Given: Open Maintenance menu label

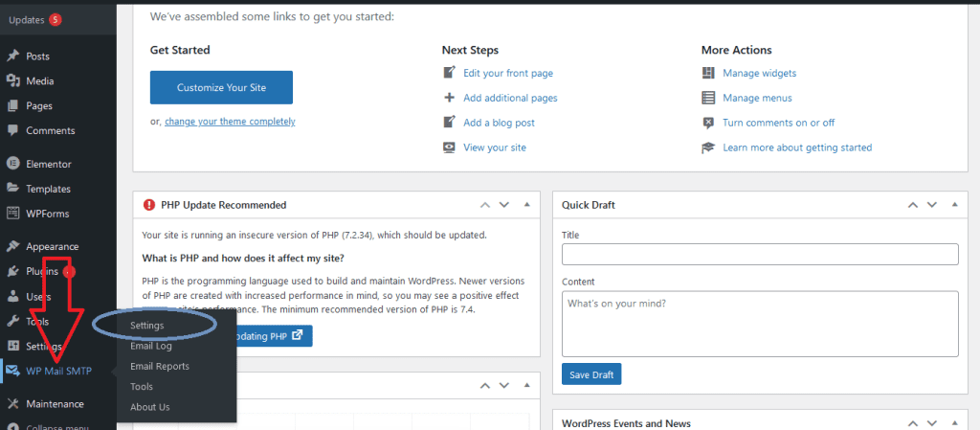Looking at the screenshot, I should [55, 404].
